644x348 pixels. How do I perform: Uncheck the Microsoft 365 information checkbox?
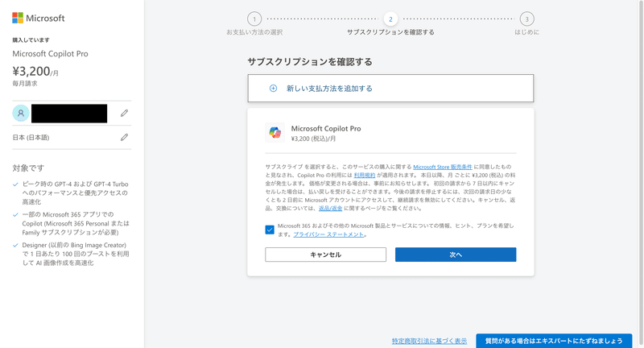click(x=270, y=230)
